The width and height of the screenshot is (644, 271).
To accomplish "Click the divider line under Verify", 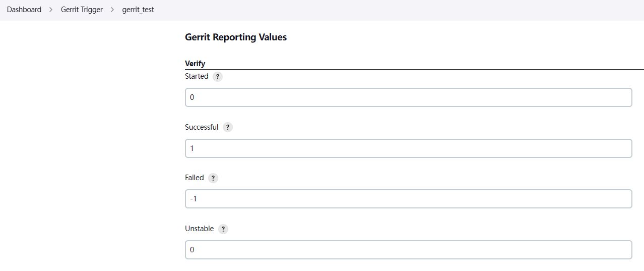I will point(414,69).
